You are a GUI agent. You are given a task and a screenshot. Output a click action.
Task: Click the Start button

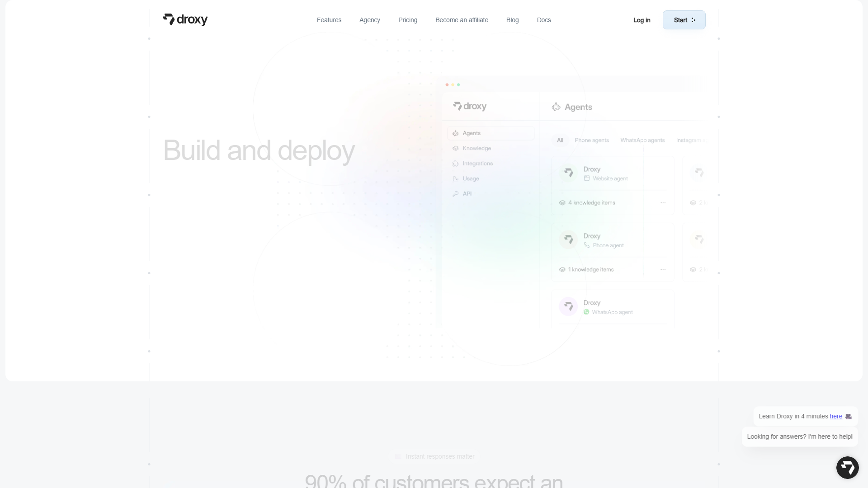684,20
